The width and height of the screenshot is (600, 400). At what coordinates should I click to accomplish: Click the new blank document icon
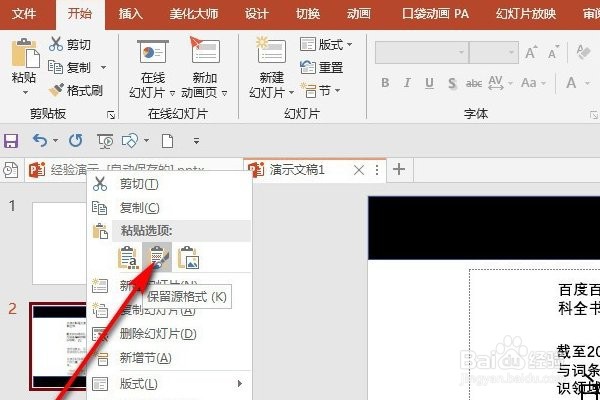[x=167, y=141]
